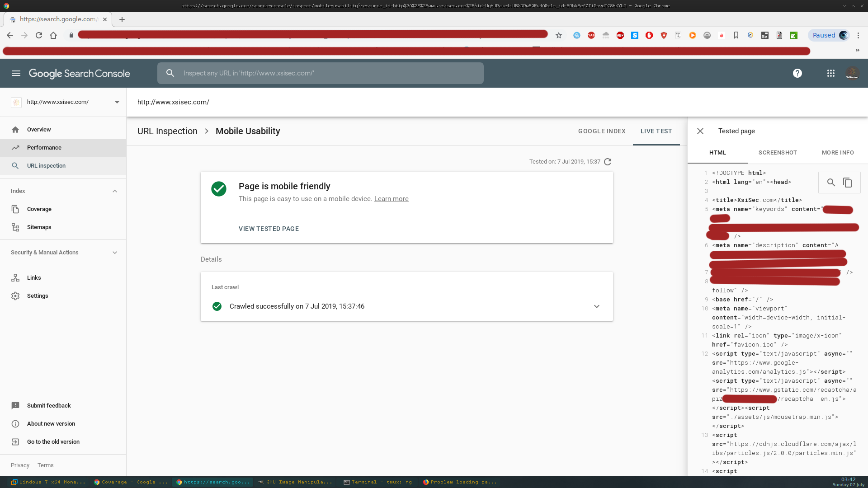Image resolution: width=868 pixels, height=488 pixels.
Task: Expand the Last crawl details
Action: click(x=597, y=306)
